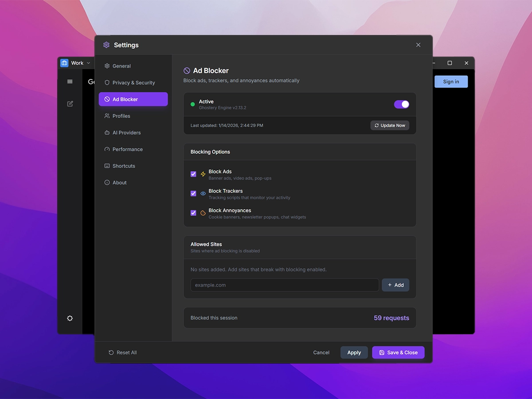Click the new note edit icon

70,104
